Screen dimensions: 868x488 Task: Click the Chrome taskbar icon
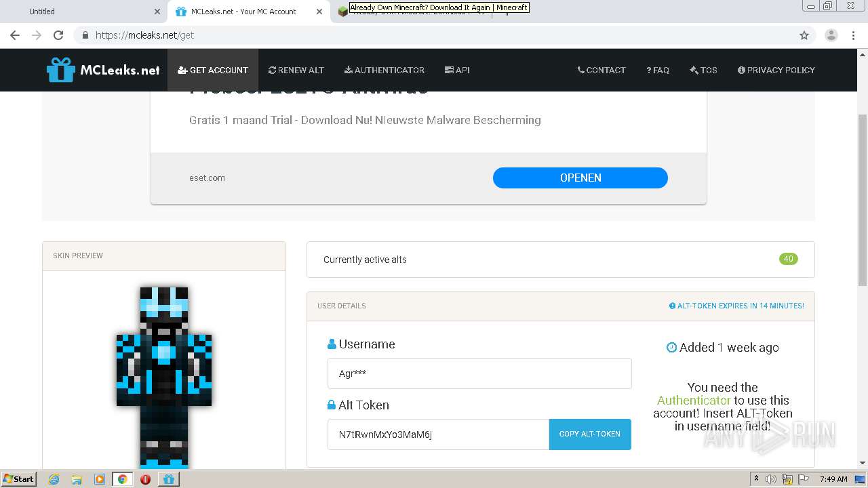122,479
